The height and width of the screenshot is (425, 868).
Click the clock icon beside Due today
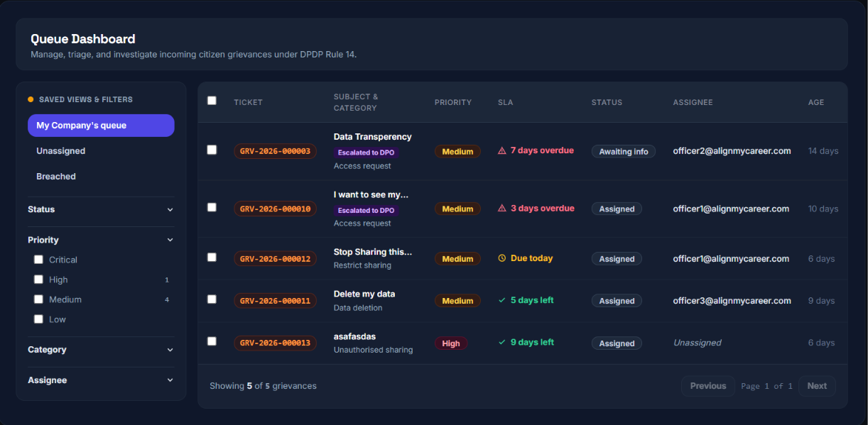tap(502, 258)
